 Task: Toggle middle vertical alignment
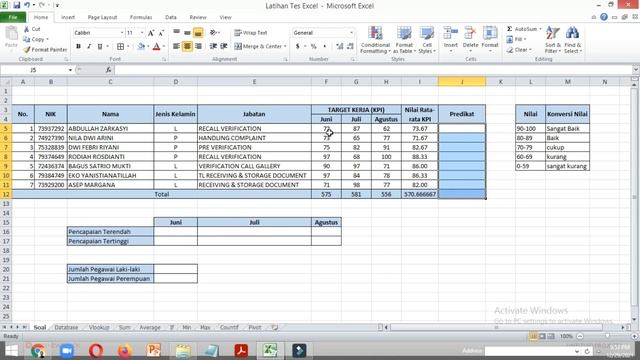tap(187, 33)
